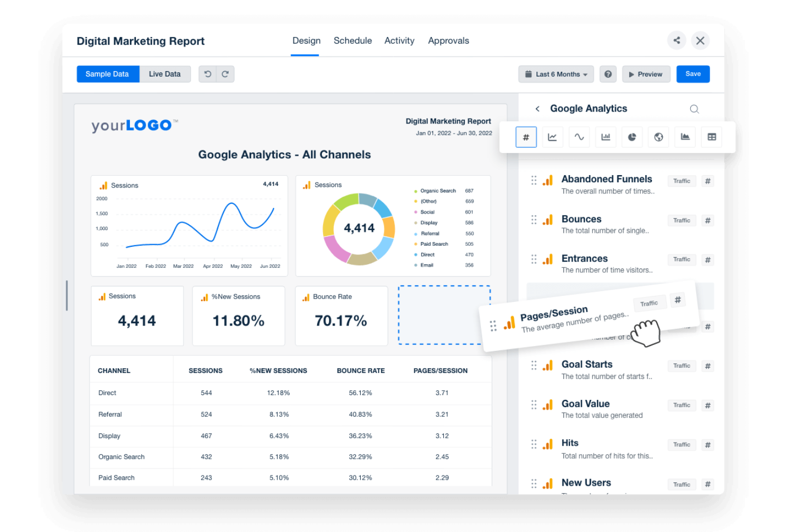Open number format for the Bounces metric

coord(707,220)
